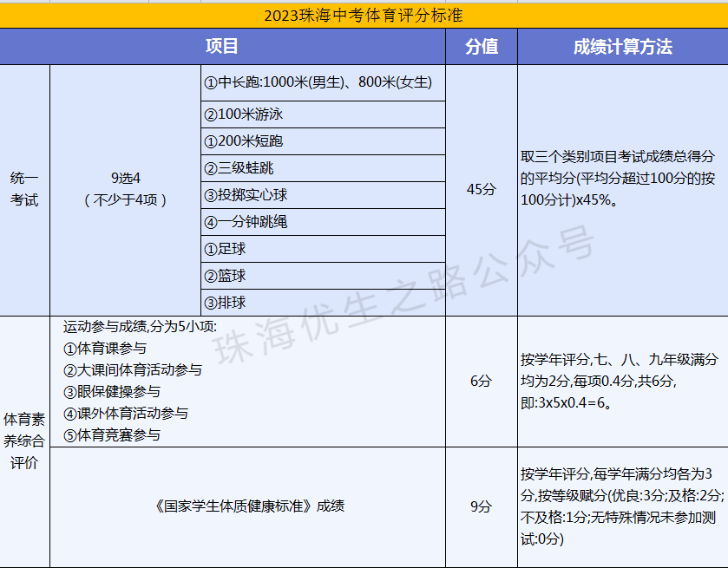Click the 取三个类别项目考试成绩 calculation cell
This screenshot has width=728, height=568.
coord(623,190)
